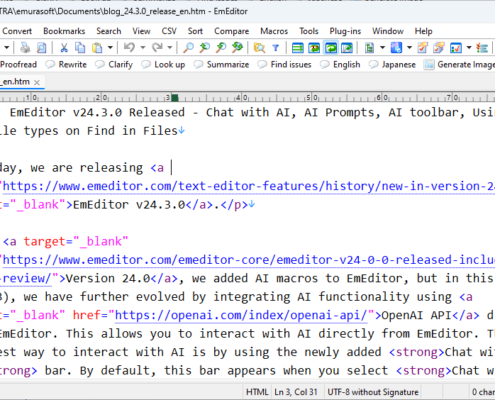The height and width of the screenshot is (400, 495).
Task: Click the openai.com/index/openai-api link
Action: 241,315
